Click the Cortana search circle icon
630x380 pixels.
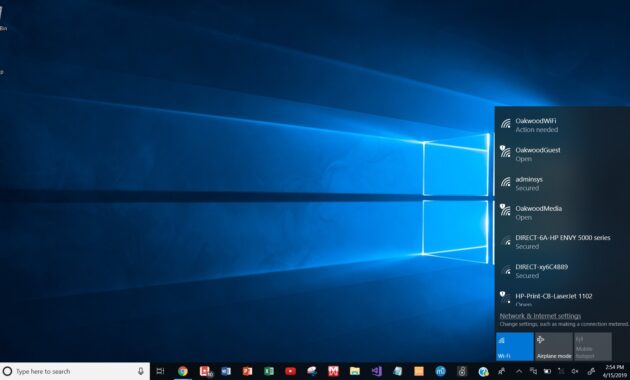pos(7,371)
